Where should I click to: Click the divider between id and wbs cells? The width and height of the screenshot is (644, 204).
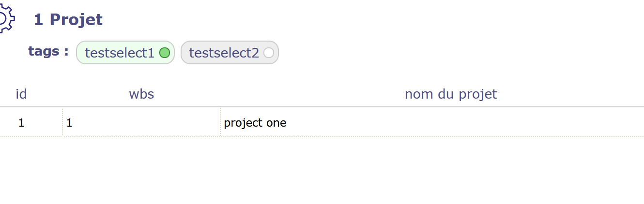tap(62, 123)
